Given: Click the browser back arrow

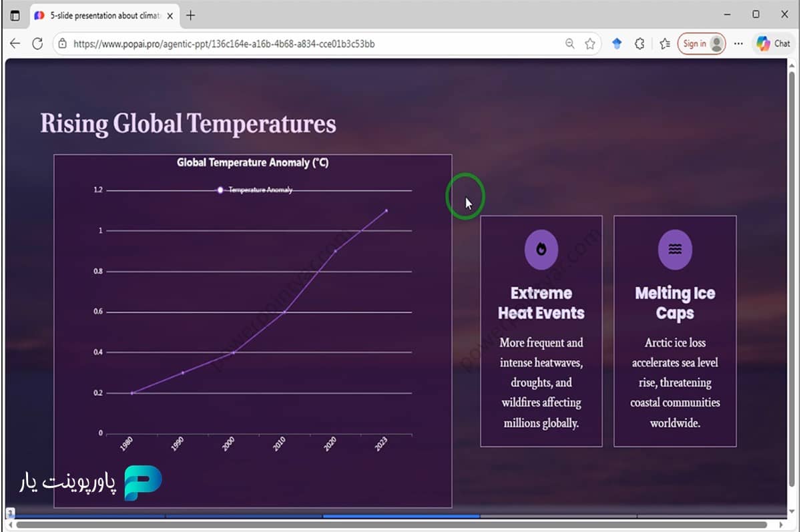Looking at the screenshot, I should (x=15, y=43).
